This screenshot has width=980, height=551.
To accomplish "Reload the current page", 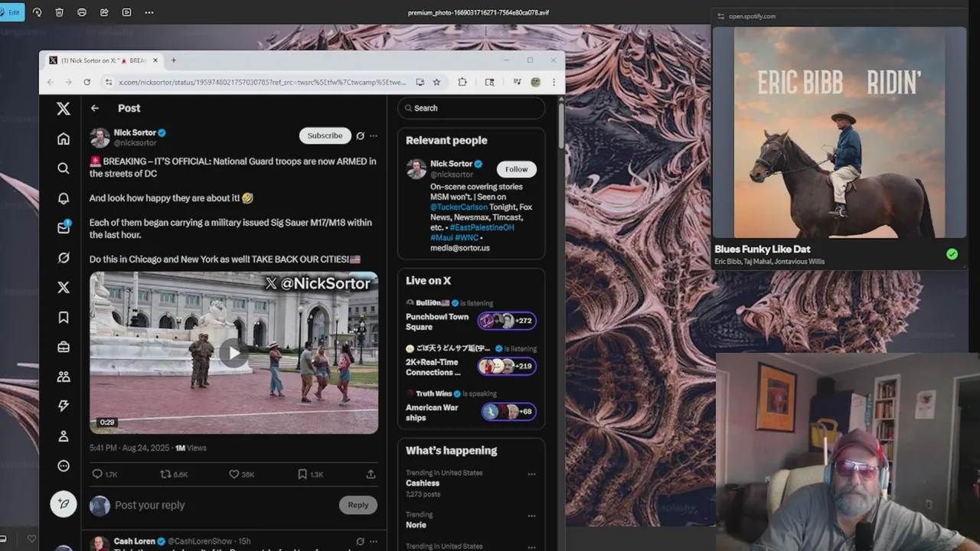I will click(x=87, y=82).
